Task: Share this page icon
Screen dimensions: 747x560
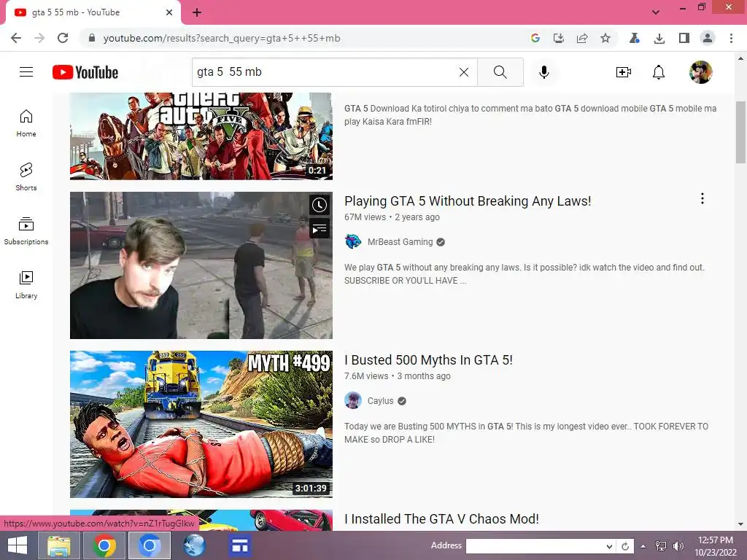Action: click(x=582, y=38)
